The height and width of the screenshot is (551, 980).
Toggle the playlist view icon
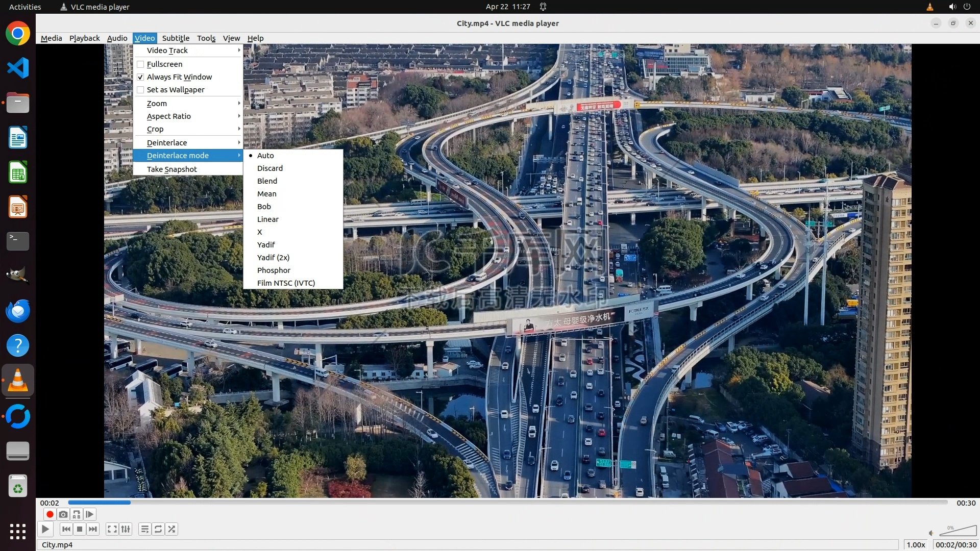tap(145, 529)
